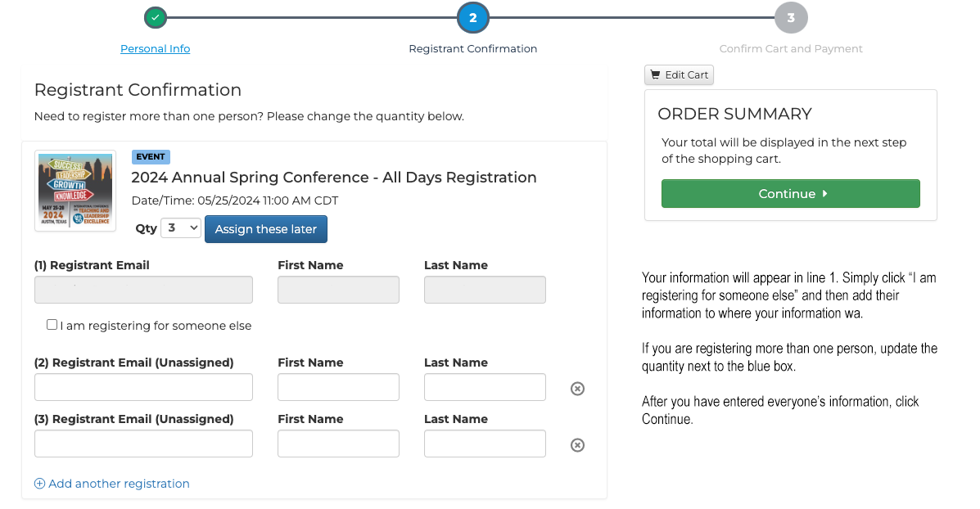Check I am registering for someone else
Image resolution: width=980 pixels, height=509 pixels.
coord(52,325)
